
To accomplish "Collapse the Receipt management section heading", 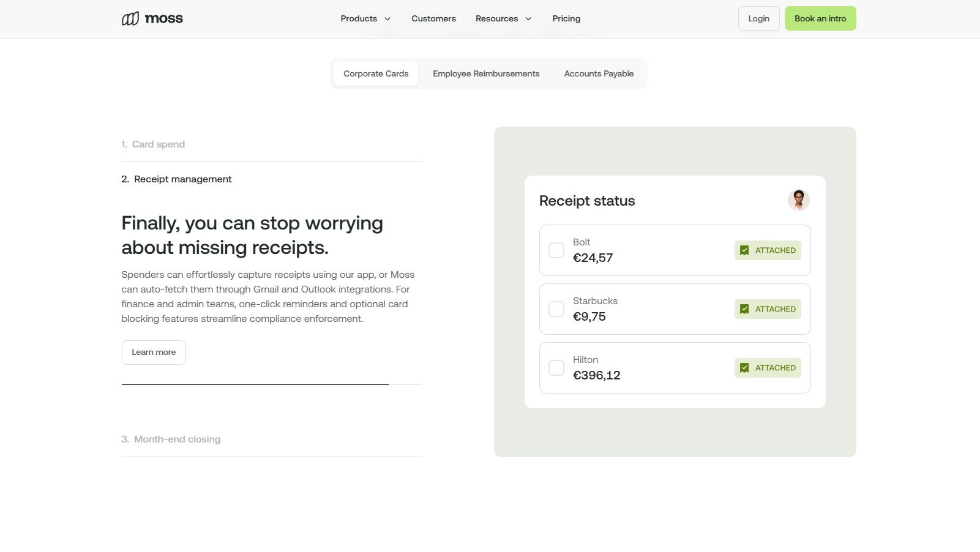I will pyautogui.click(x=176, y=179).
